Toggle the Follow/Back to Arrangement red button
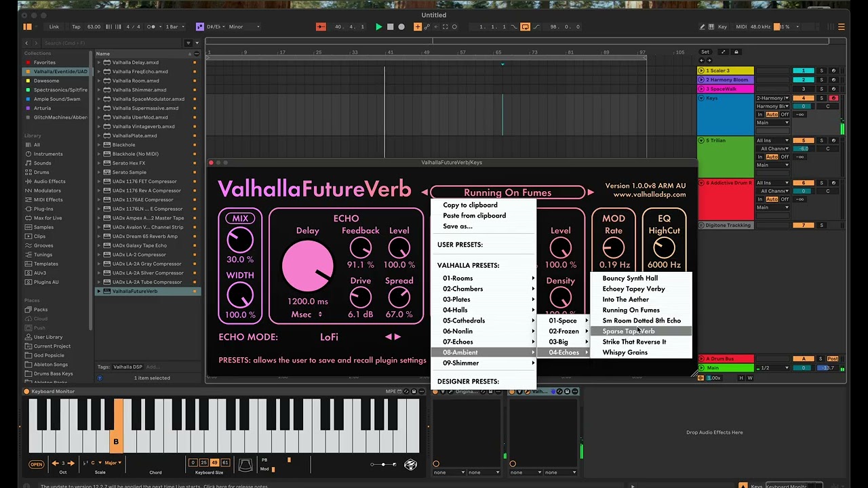Viewport: 868px width, 488px height. [x=321, y=26]
